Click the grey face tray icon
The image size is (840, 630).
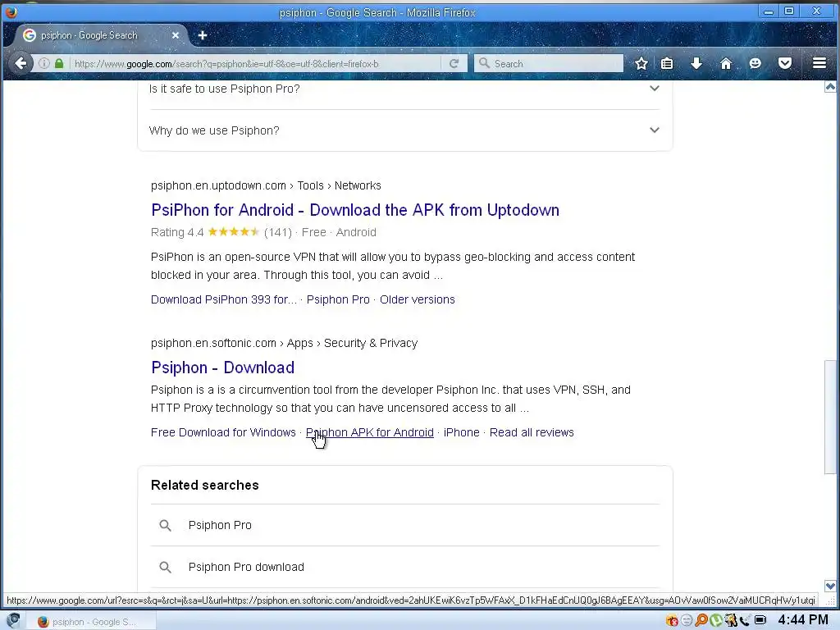click(687, 621)
